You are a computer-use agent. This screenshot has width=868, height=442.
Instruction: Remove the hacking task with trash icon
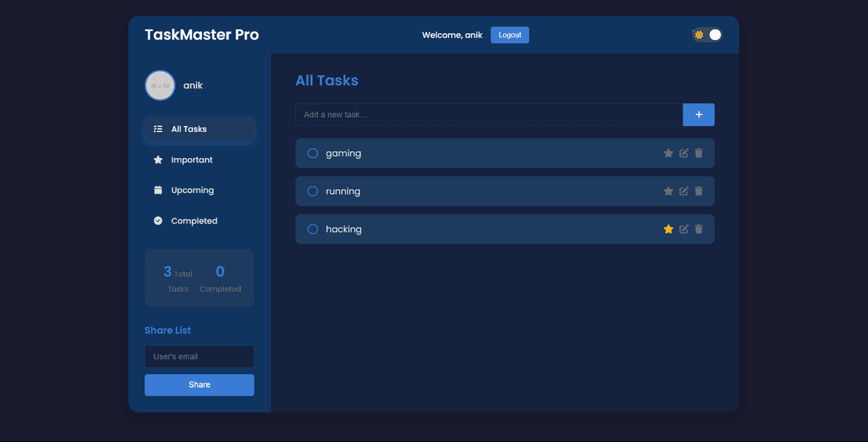point(698,229)
